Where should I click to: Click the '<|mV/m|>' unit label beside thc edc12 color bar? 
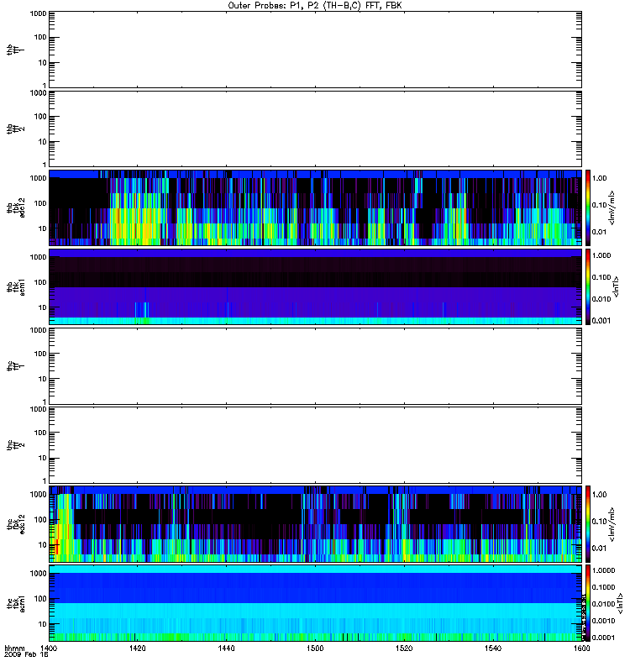pos(612,524)
